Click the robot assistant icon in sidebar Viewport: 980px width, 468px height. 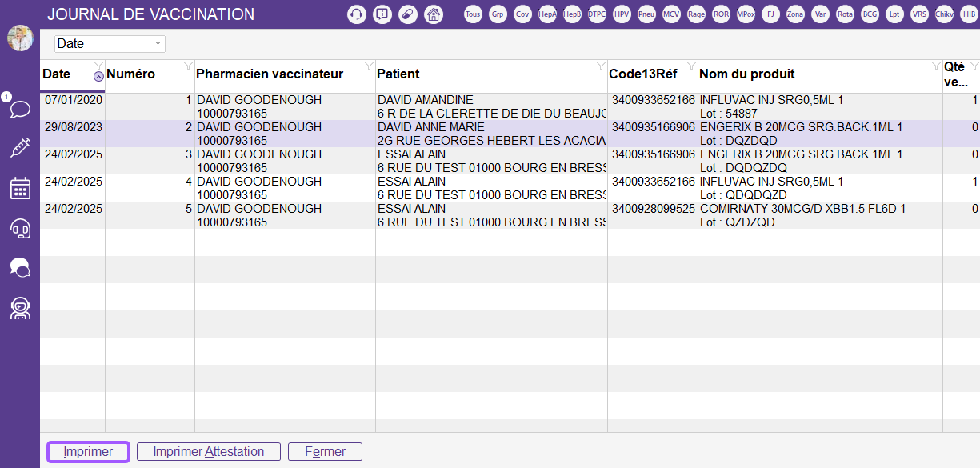click(x=20, y=308)
